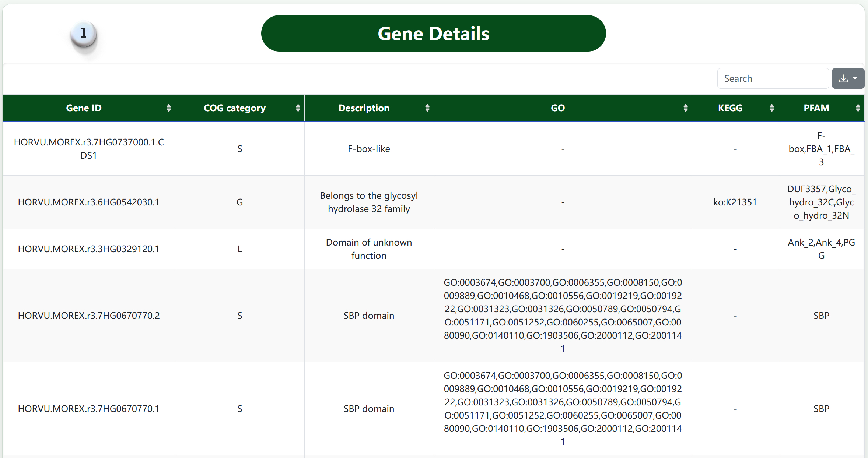The width and height of the screenshot is (868, 458).
Task: Open the download export dropdown button
Action: [848, 78]
